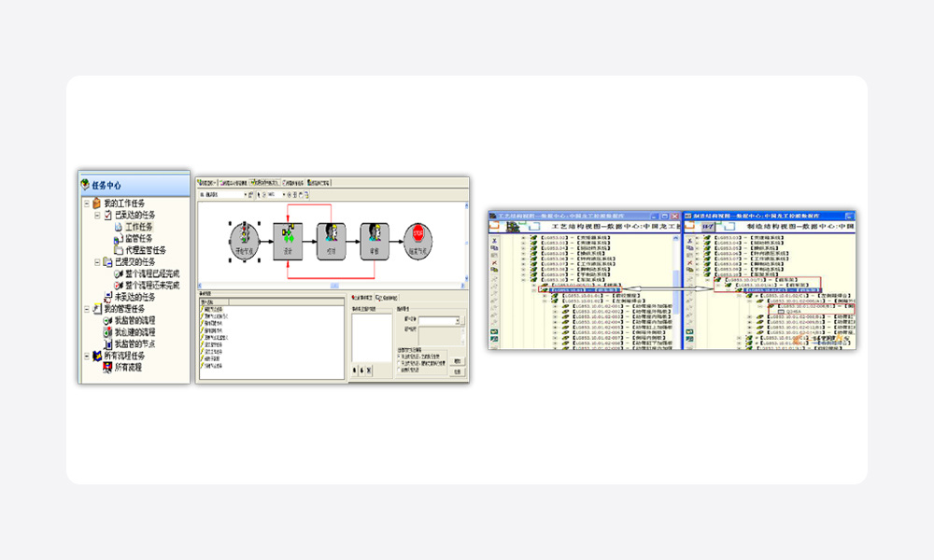Viewport: 934px width, 560px height.
Task: Click the delete X button below the empty list
Action: click(369, 371)
